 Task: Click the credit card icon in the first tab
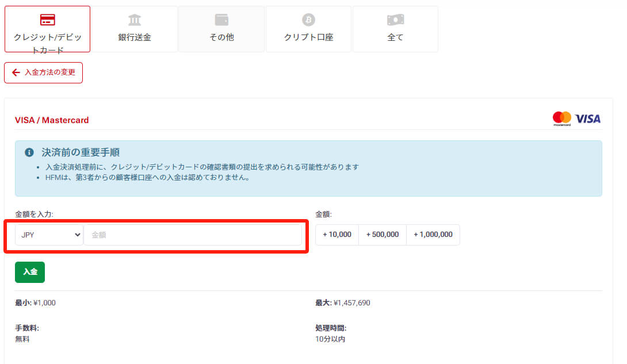pos(48,20)
